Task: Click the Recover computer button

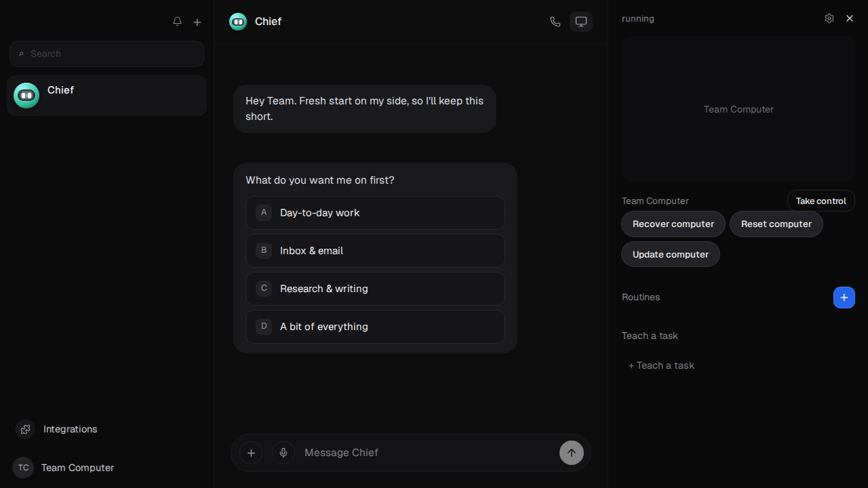Action: click(x=673, y=224)
